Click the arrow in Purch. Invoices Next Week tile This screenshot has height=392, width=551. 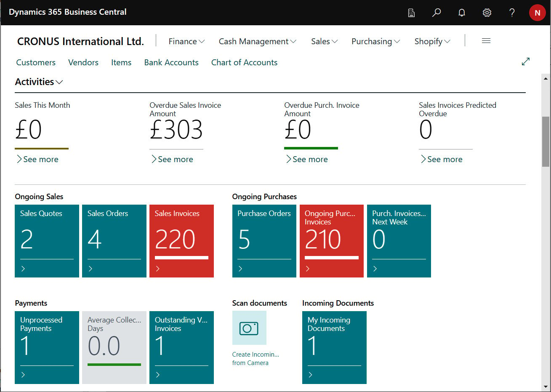click(x=375, y=269)
